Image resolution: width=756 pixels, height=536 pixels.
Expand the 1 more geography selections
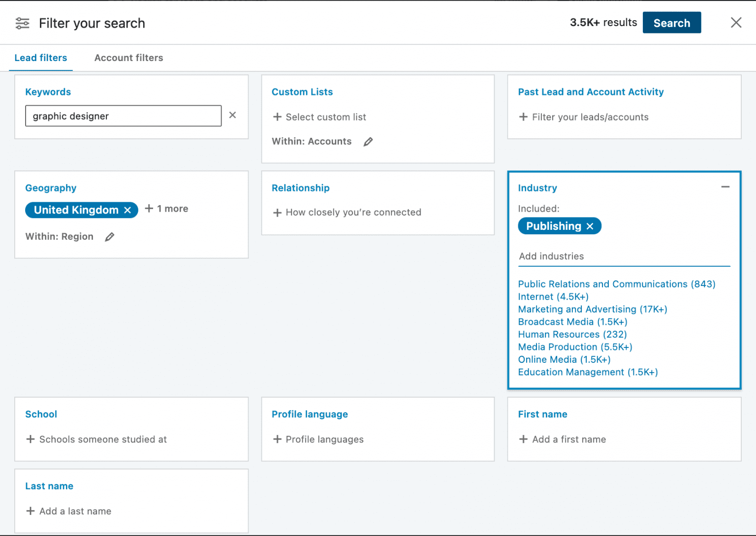click(x=167, y=209)
